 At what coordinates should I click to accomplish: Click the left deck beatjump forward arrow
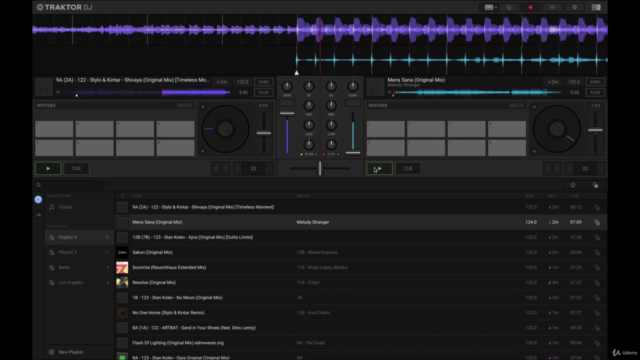click(225, 169)
